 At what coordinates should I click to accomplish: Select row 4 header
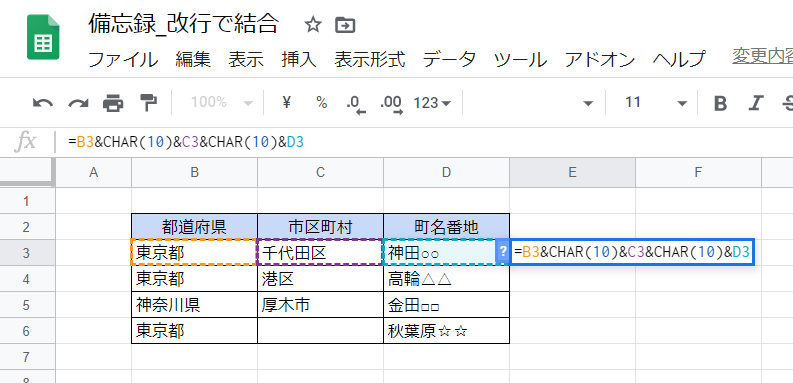click(x=27, y=278)
